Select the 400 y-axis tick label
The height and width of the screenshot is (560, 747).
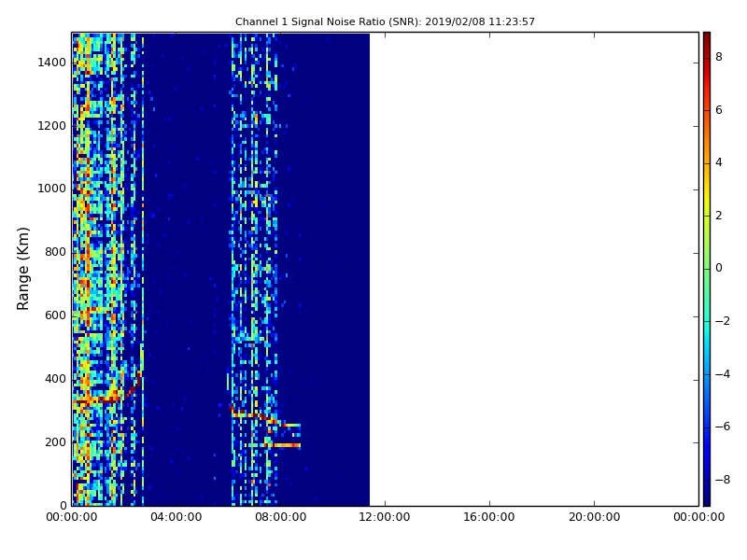(55, 379)
